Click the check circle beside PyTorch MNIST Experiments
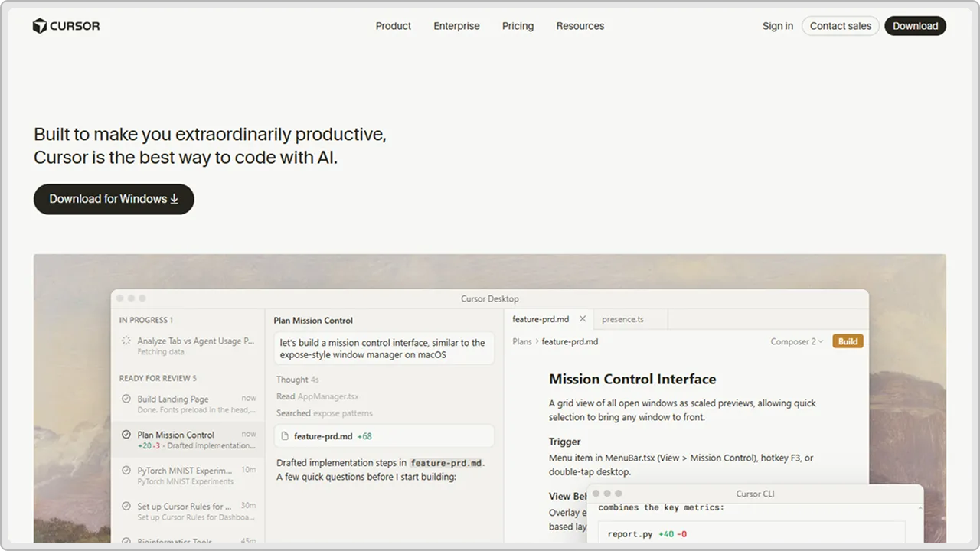980x551 pixels. (126, 471)
